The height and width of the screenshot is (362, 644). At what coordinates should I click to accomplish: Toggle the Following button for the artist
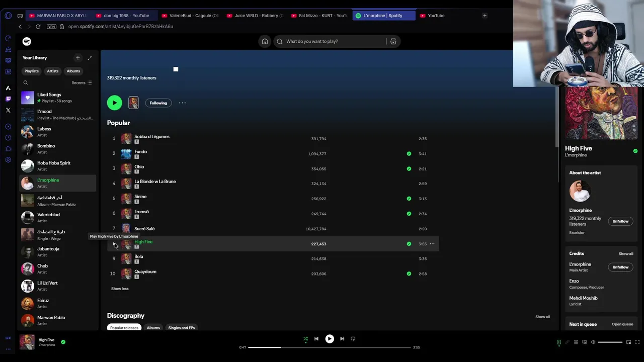point(158,103)
